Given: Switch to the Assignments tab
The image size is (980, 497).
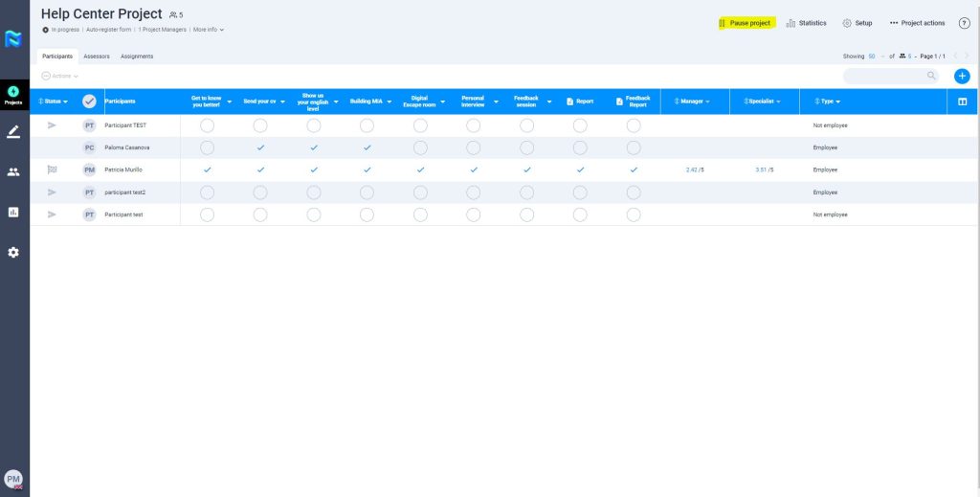Looking at the screenshot, I should 137,56.
